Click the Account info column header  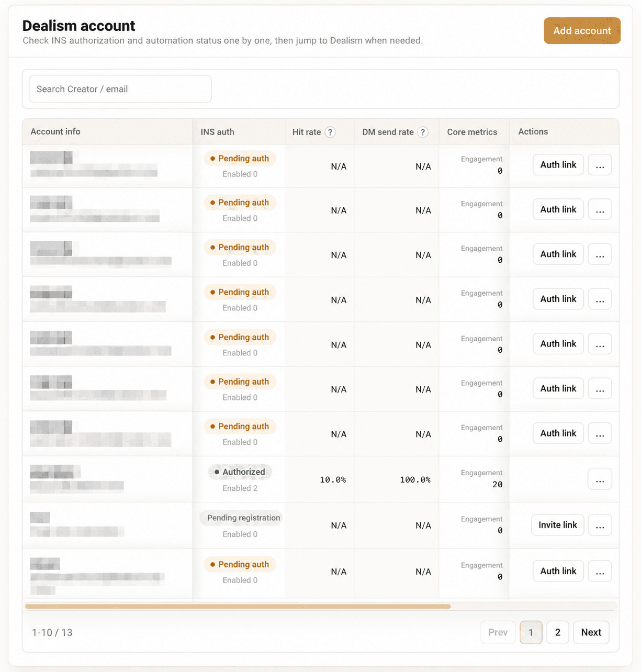coord(55,131)
